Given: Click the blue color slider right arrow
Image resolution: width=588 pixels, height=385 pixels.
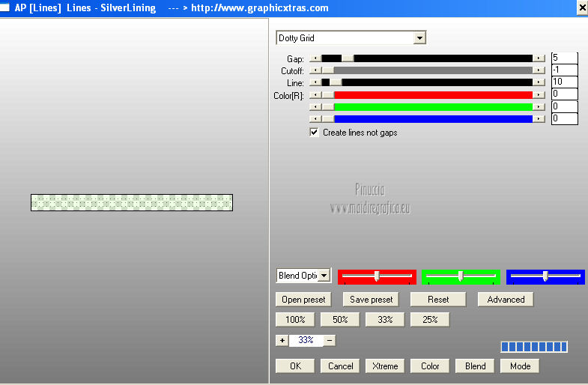Looking at the screenshot, I should 539,119.
